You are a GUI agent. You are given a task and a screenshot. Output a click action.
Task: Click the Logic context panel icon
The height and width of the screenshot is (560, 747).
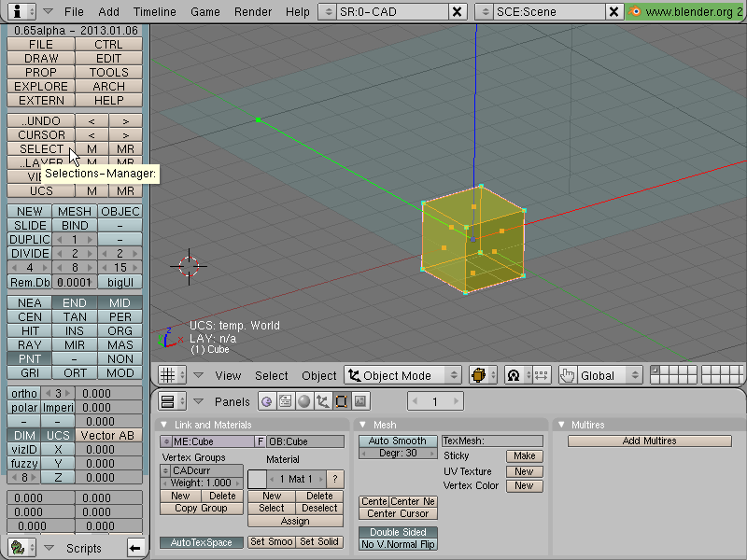pos(267,401)
